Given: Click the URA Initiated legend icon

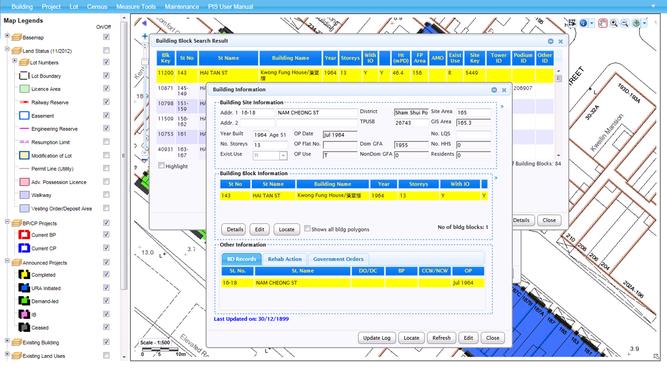Looking at the screenshot, I should (24, 288).
